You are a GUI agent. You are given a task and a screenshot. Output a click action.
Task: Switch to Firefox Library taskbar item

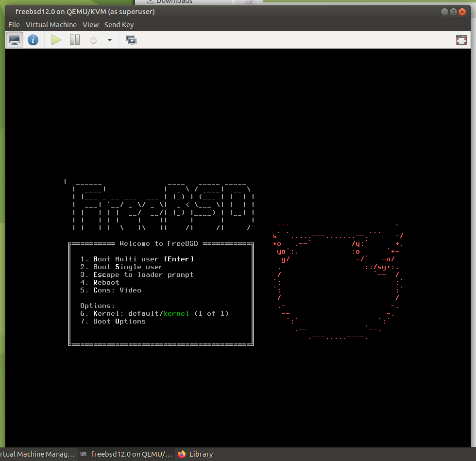pos(195,454)
